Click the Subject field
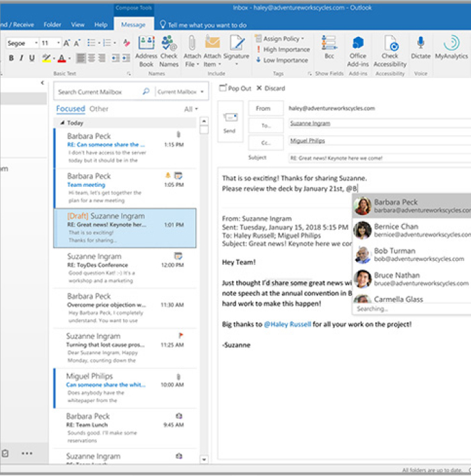The width and height of the screenshot is (471, 476). (380, 158)
